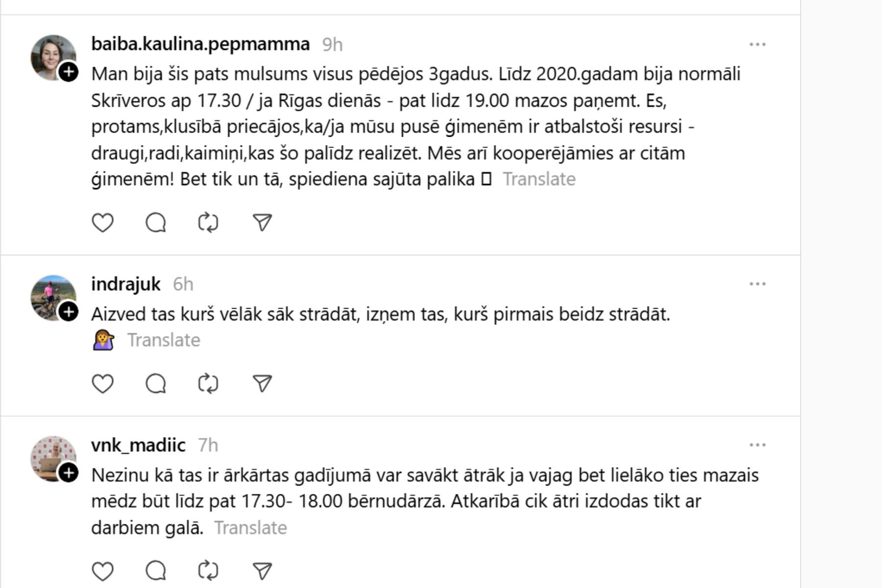
Task: Open more options menu on indrajuk's post
Action: (758, 284)
